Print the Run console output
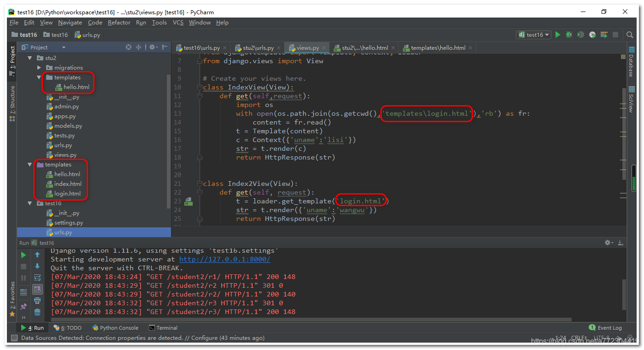644x350 pixels. coord(37,301)
